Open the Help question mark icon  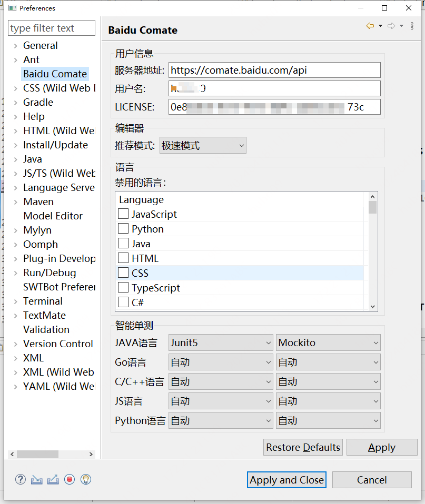coord(20,479)
